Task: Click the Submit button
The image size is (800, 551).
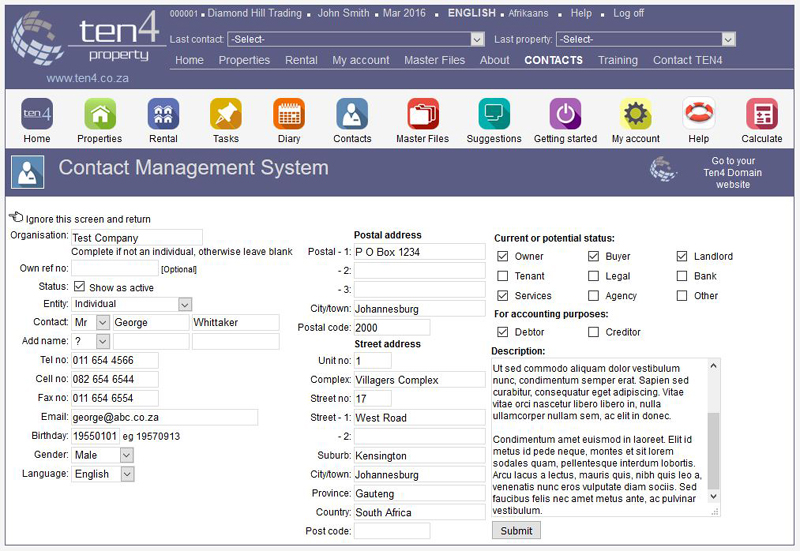Action: (516, 531)
